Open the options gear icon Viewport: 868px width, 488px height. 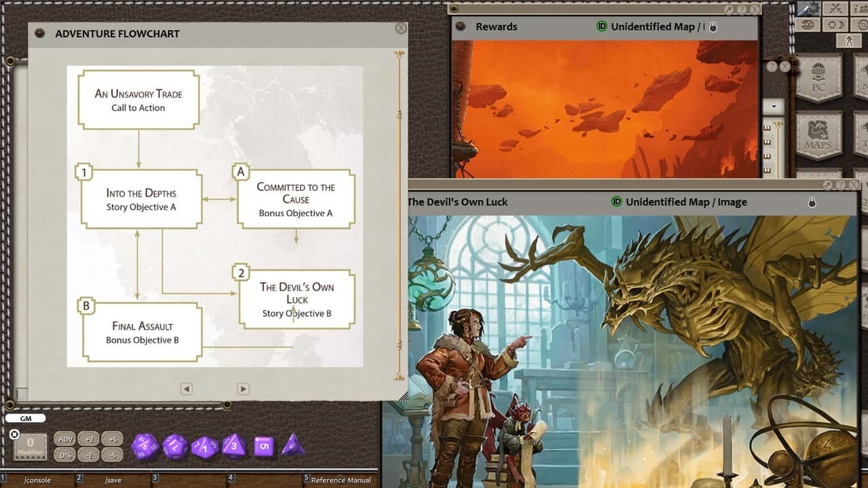(x=861, y=24)
